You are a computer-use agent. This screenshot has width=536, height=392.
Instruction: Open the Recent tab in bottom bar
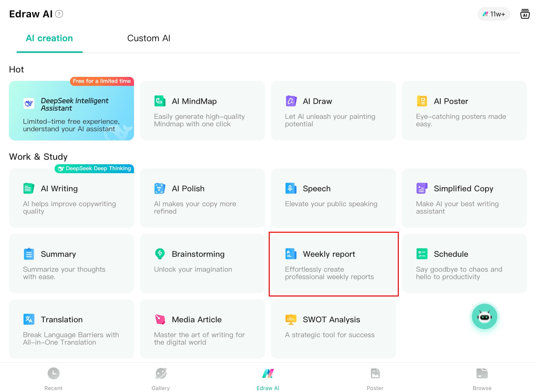coord(53,378)
